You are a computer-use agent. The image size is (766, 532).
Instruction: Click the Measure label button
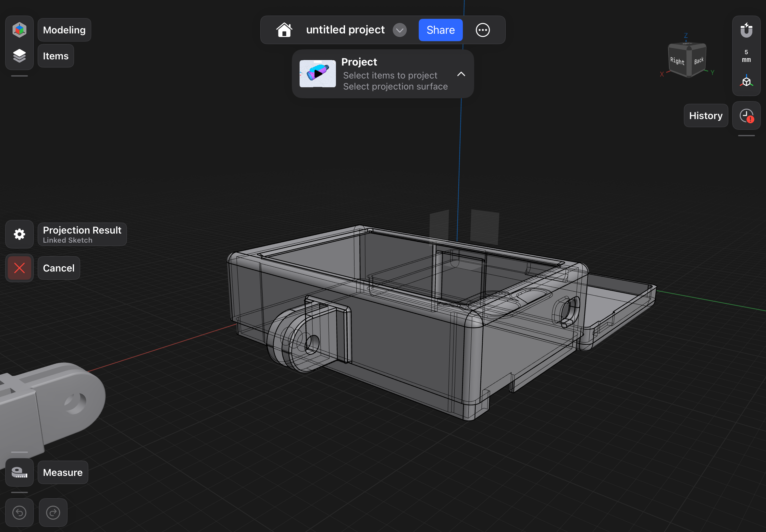tap(63, 472)
